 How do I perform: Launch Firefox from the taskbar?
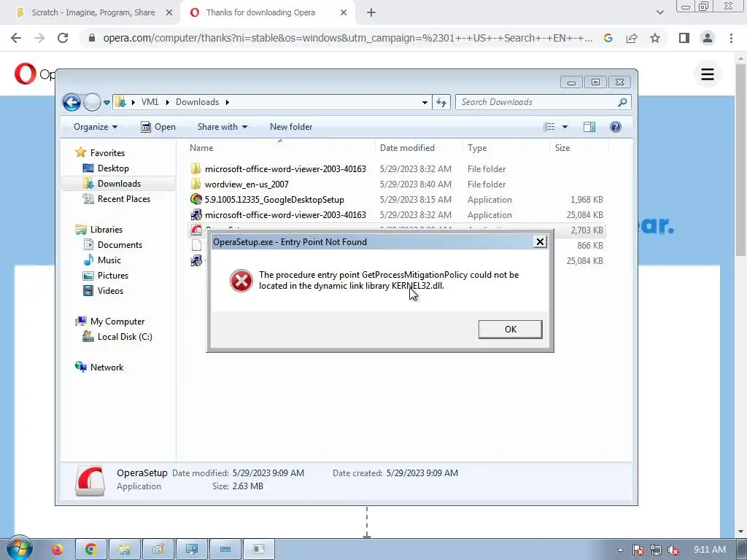pos(57,549)
